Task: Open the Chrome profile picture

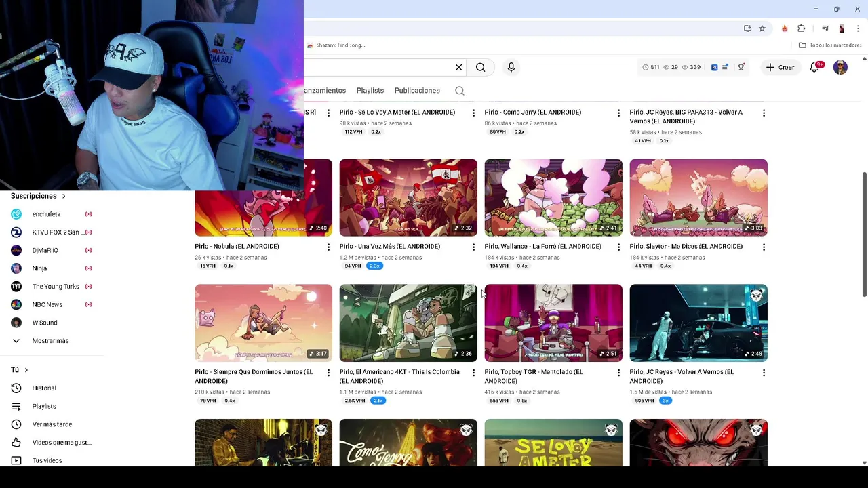Action: click(x=842, y=28)
